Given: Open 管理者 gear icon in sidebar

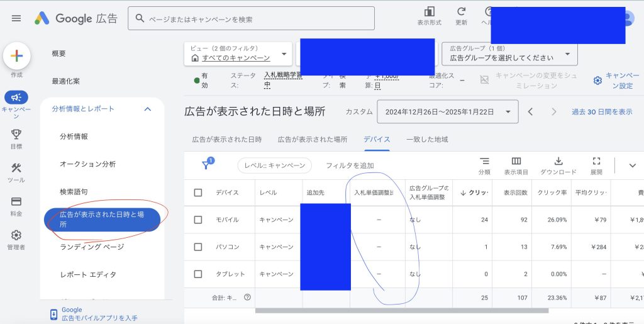Looking at the screenshot, I should [x=16, y=236].
